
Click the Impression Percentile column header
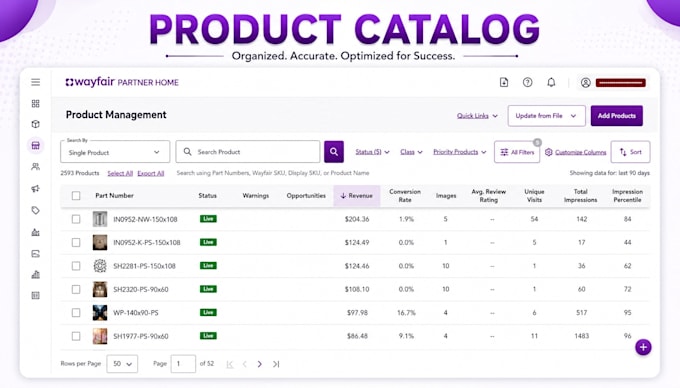(x=627, y=196)
